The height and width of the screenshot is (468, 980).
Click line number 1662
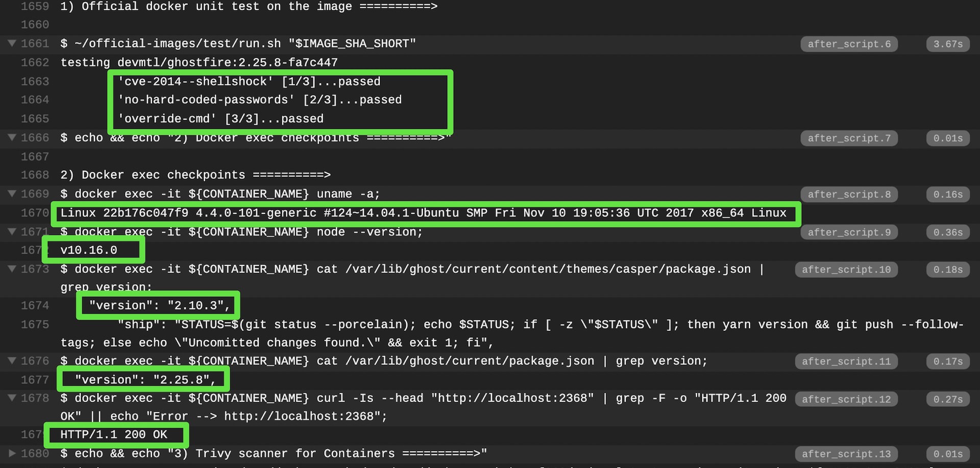[35, 62]
